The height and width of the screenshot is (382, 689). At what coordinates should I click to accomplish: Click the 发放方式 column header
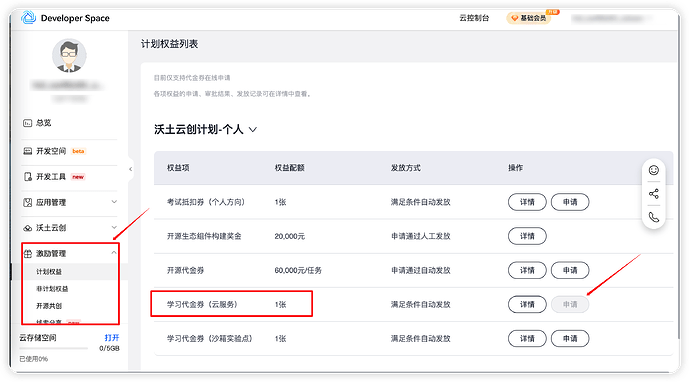click(x=406, y=168)
